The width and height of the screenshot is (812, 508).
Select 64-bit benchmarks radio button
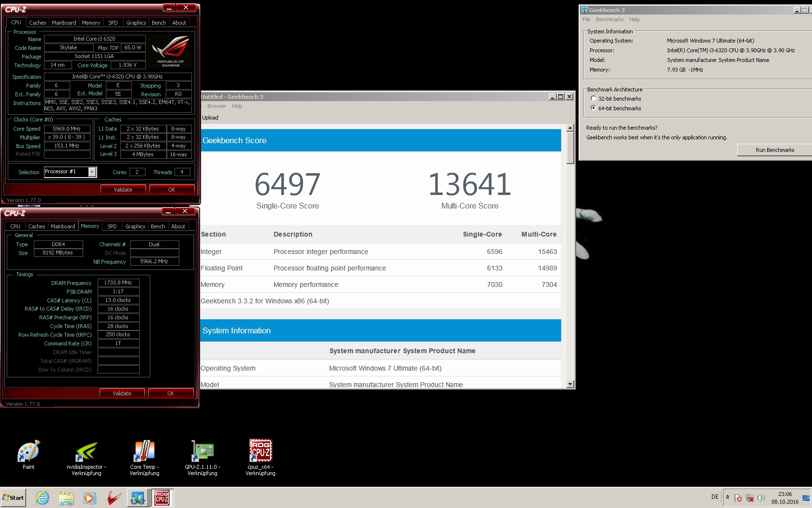pyautogui.click(x=594, y=108)
